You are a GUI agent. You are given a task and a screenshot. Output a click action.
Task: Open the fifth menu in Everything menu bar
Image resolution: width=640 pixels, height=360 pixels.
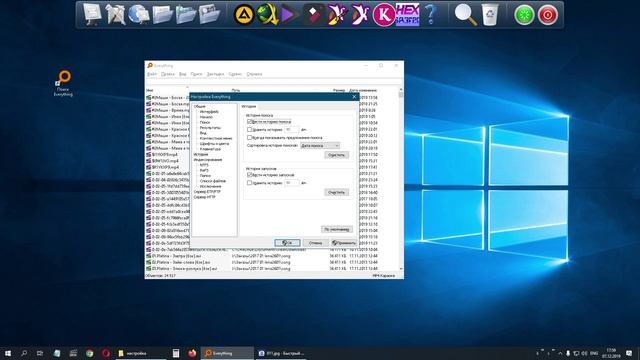click(216, 74)
